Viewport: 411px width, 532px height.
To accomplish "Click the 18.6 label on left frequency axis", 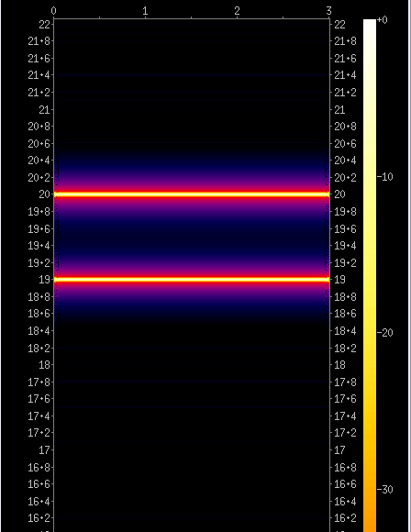I will [x=39, y=314].
